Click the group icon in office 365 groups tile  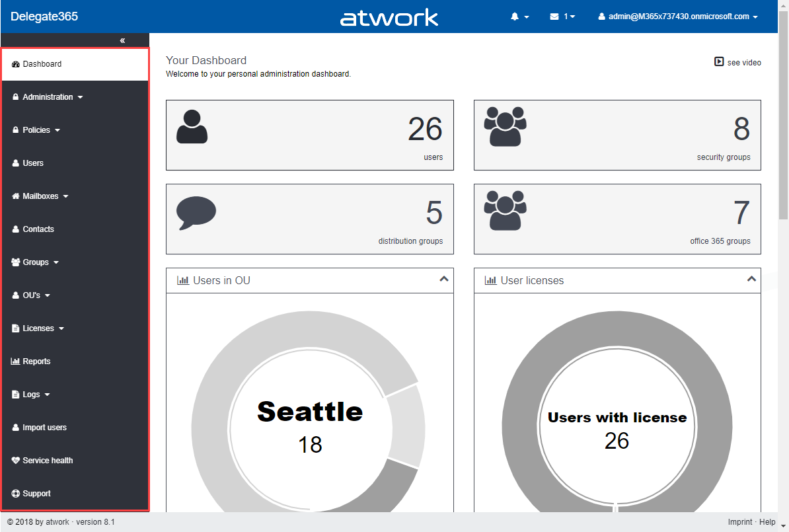pyautogui.click(x=506, y=210)
